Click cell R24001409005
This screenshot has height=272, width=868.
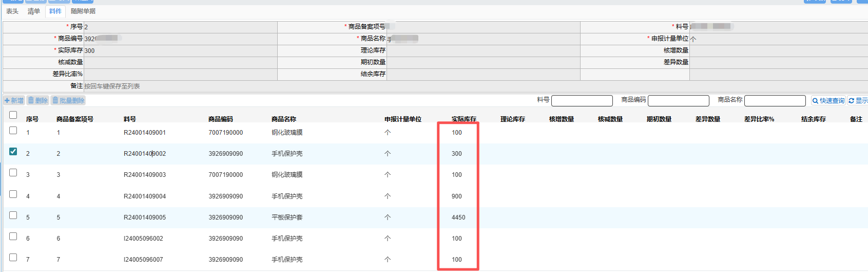[x=145, y=217]
